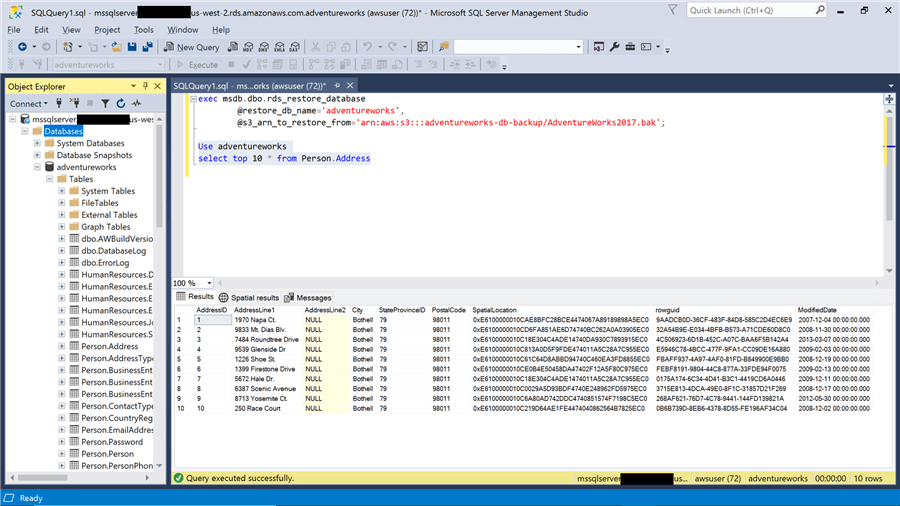Viewport: 900px width, 506px height.
Task: Click the Save All toolbar icon
Action: point(147,47)
